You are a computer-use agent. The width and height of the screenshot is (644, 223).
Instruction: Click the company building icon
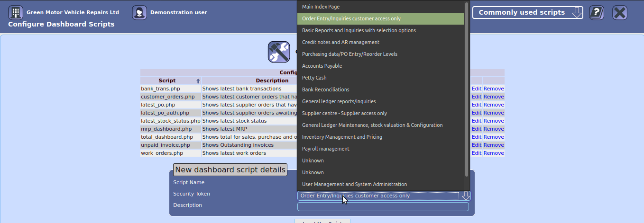pos(16,12)
